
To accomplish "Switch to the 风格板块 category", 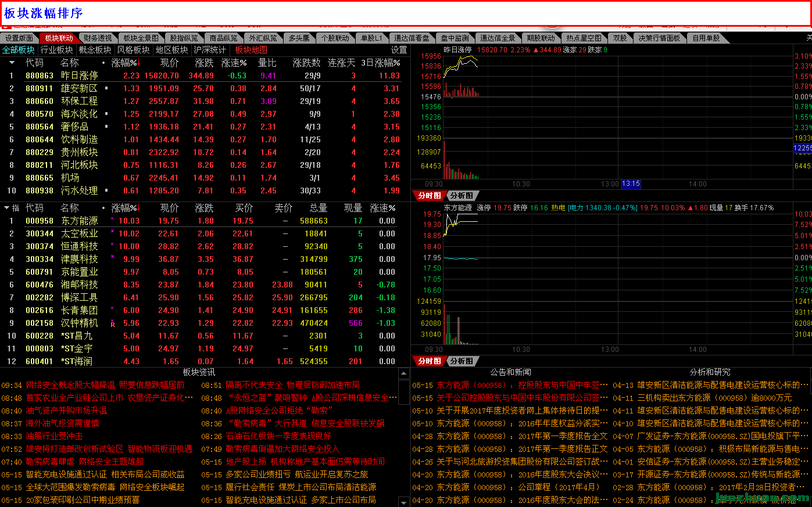I will [x=133, y=50].
